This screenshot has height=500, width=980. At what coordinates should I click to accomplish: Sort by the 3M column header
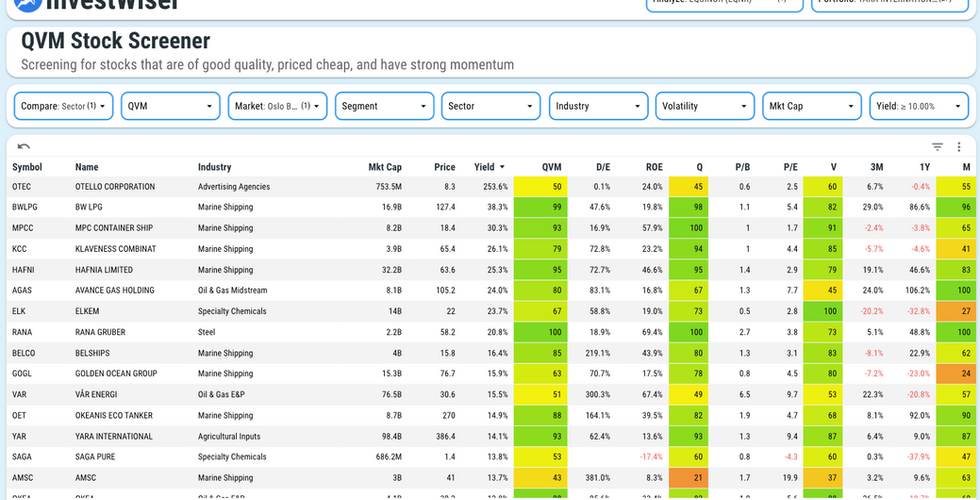pyautogui.click(x=876, y=167)
